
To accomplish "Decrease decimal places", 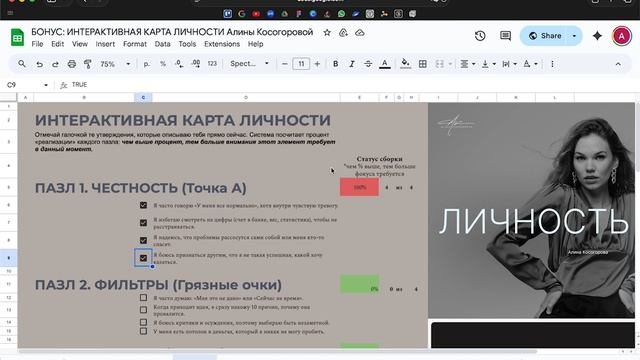I will (179, 64).
